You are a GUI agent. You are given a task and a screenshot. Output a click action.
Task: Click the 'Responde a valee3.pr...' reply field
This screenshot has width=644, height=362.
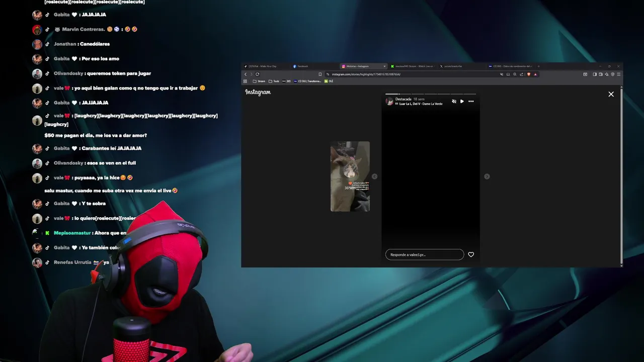[425, 254]
